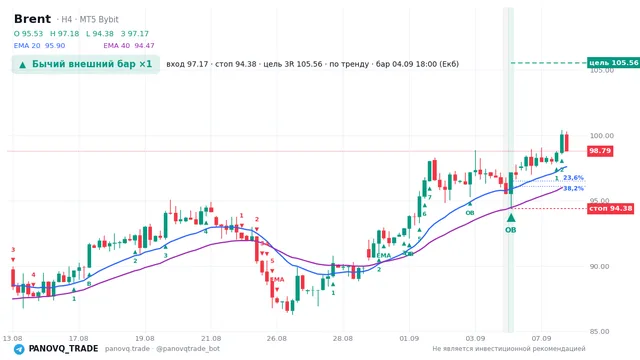
Task: Select the red 3 marker above the first candle
Action: click(x=13, y=250)
